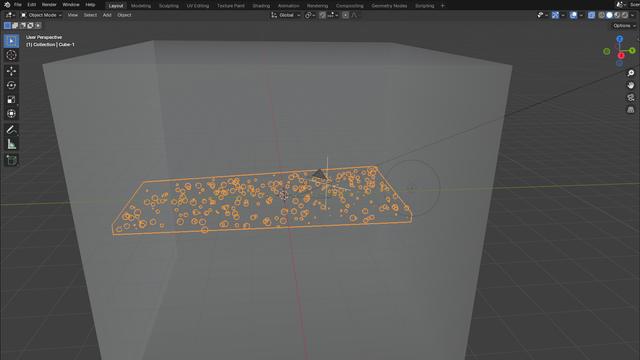Open the Help menu
This screenshot has height=360, width=640.
pyautogui.click(x=90, y=5)
